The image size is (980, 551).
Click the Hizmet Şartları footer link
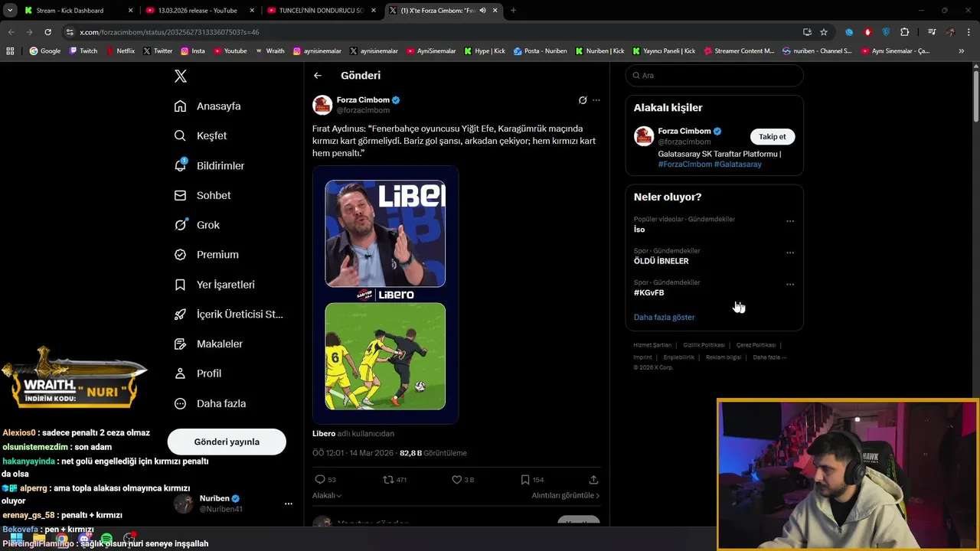pyautogui.click(x=652, y=345)
